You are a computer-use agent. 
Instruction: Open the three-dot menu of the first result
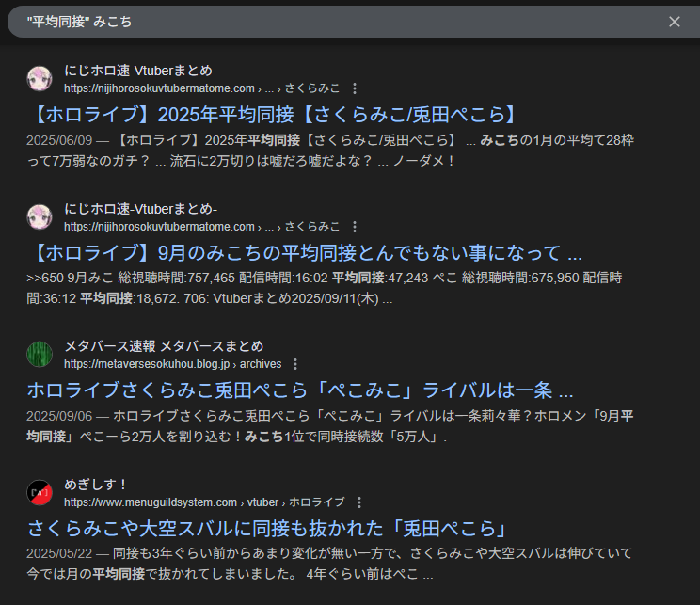click(x=355, y=88)
